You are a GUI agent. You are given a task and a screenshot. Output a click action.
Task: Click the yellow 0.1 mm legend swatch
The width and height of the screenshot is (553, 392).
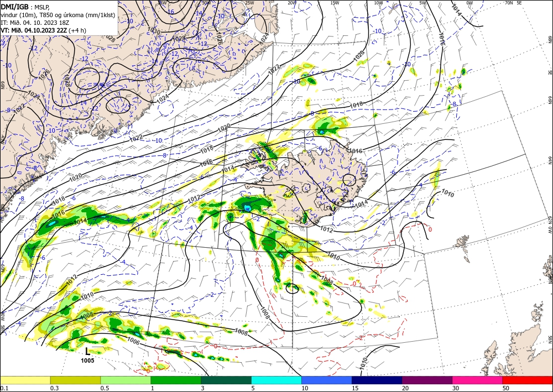25,380
